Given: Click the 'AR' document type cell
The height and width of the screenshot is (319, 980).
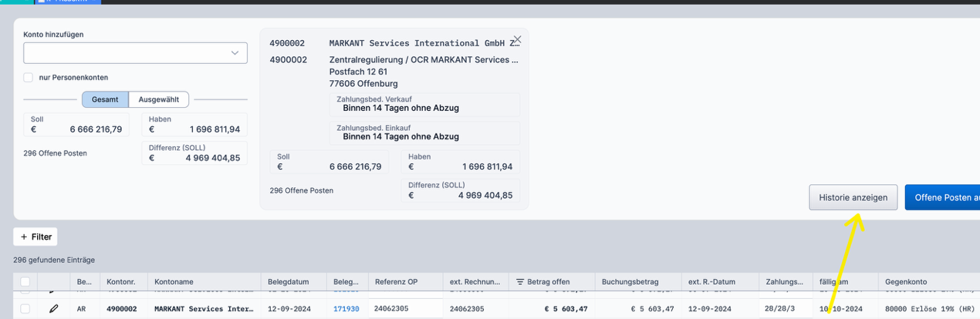Looking at the screenshot, I should (x=81, y=309).
